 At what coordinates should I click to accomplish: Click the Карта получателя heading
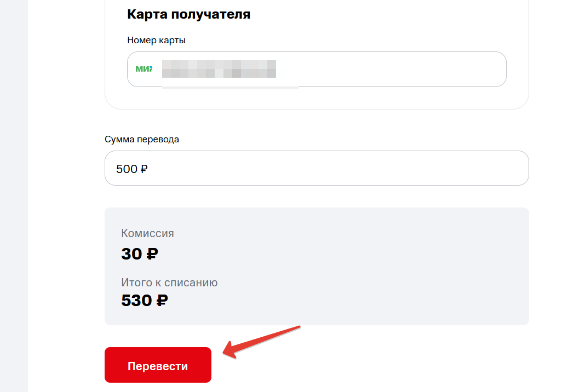click(x=188, y=14)
